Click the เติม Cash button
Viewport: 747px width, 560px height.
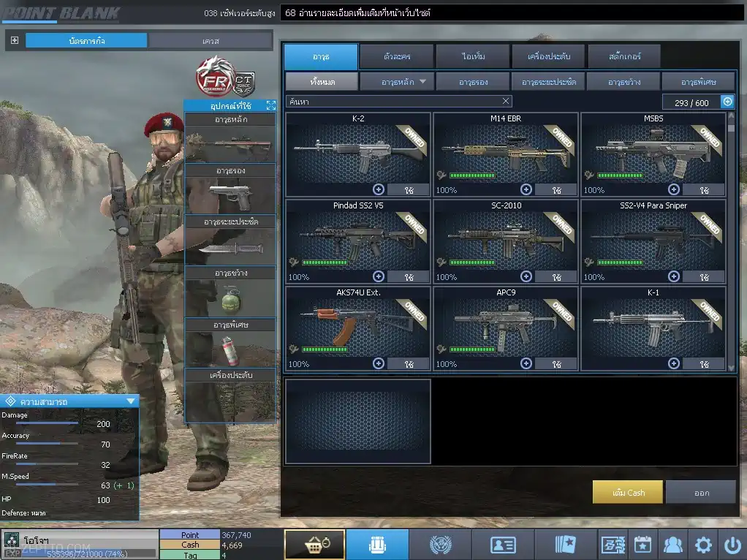[x=628, y=493]
